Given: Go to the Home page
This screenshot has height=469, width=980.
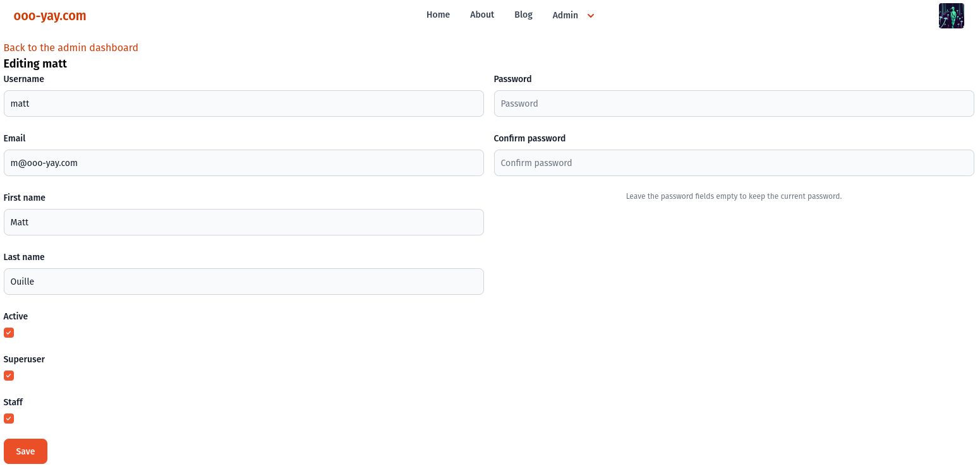Looking at the screenshot, I should 438,15.
